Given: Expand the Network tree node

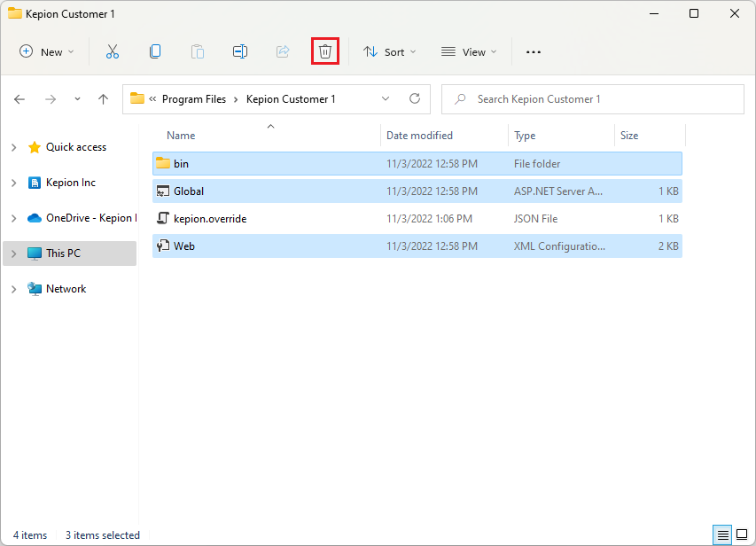Looking at the screenshot, I should [x=14, y=289].
